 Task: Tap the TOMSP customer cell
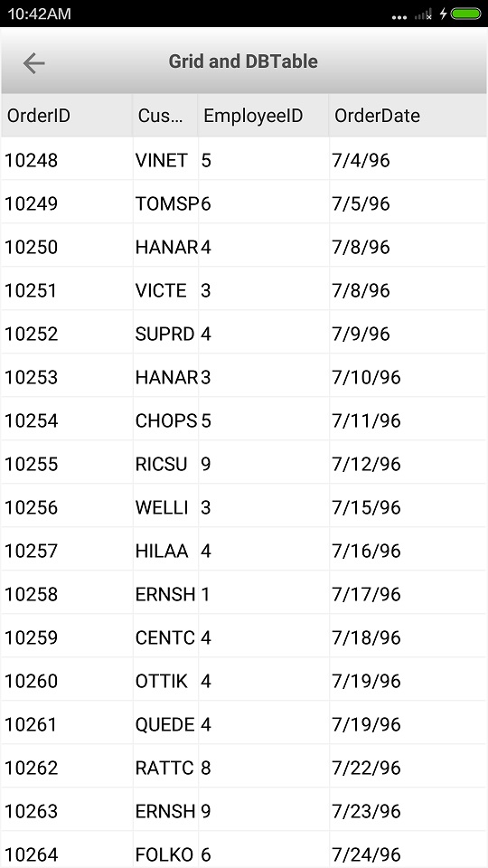(x=165, y=203)
